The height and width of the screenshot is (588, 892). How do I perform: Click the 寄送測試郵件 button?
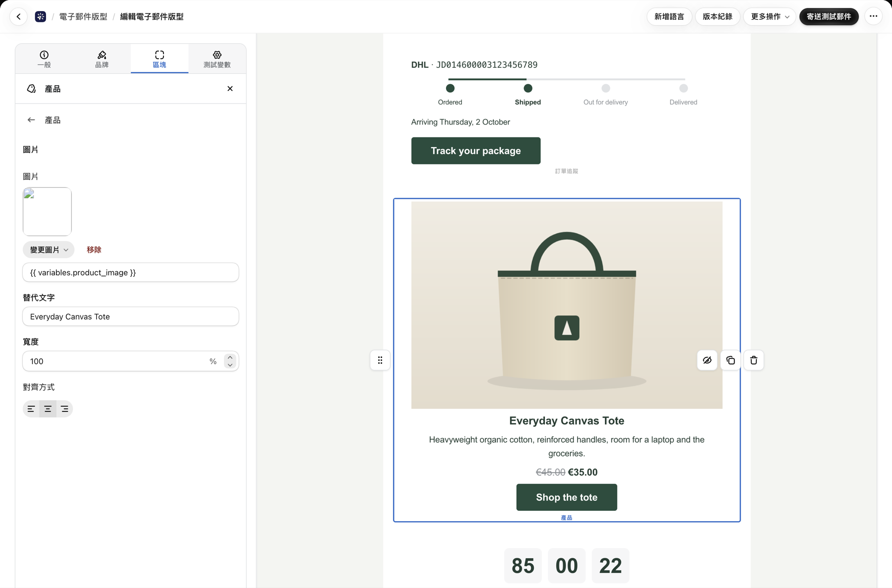[829, 17]
